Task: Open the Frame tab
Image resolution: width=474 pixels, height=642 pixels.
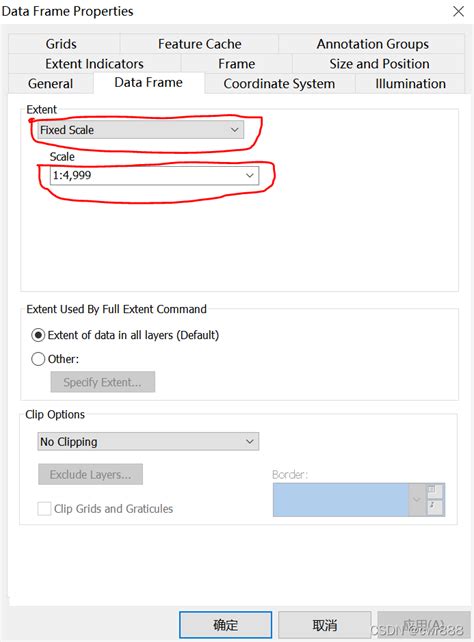Action: (x=237, y=63)
